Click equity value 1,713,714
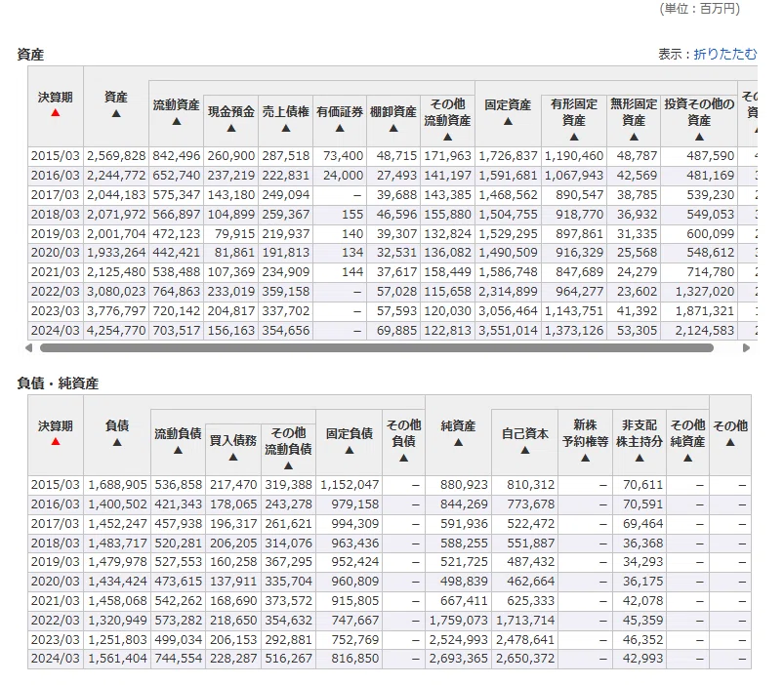784x685 pixels. tap(525, 620)
